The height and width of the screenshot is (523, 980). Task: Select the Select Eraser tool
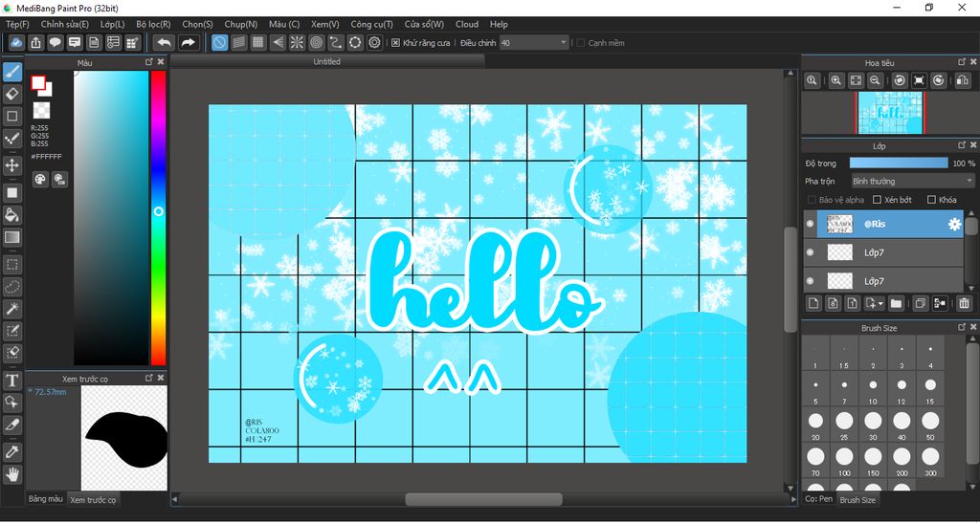point(11,353)
